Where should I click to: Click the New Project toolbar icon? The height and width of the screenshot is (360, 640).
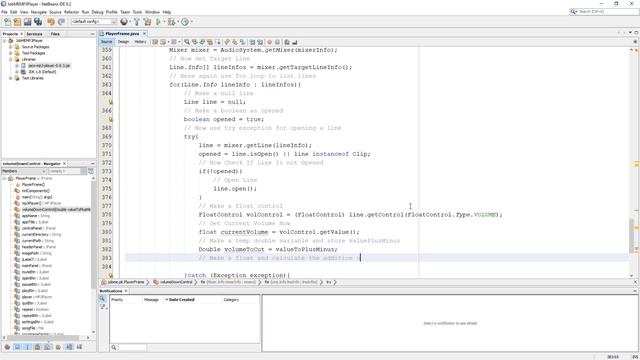click(x=17, y=22)
